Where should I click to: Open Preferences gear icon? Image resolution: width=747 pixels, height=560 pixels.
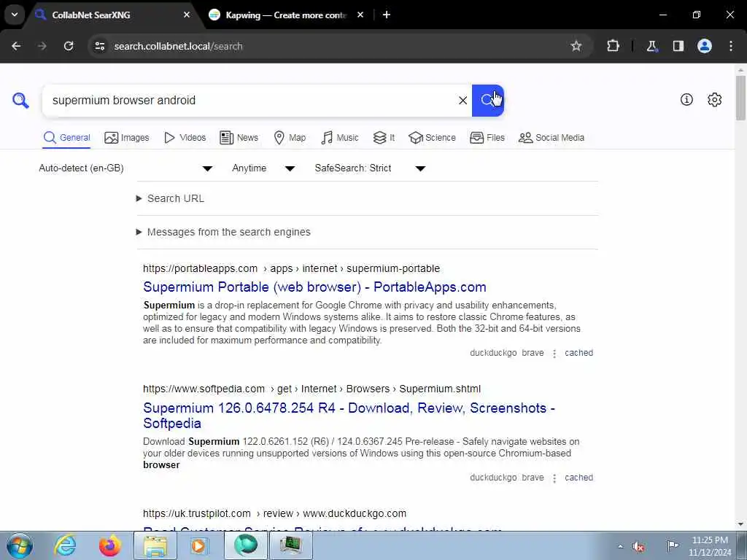tap(715, 99)
